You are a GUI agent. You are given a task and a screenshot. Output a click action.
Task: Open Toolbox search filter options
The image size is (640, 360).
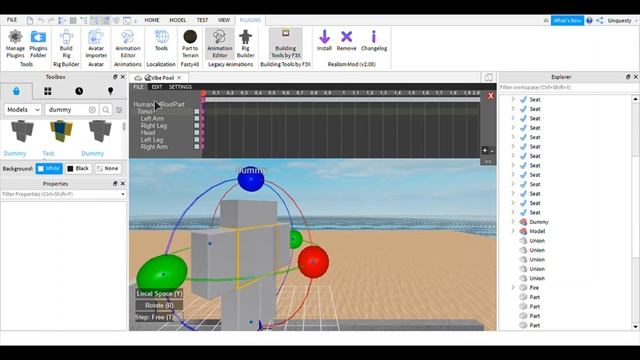(x=119, y=110)
